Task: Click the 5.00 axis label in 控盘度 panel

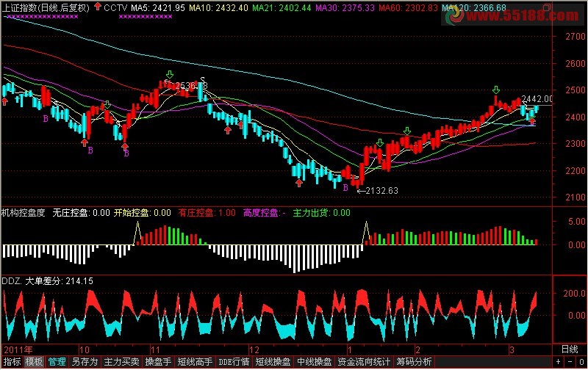Action: [577, 221]
